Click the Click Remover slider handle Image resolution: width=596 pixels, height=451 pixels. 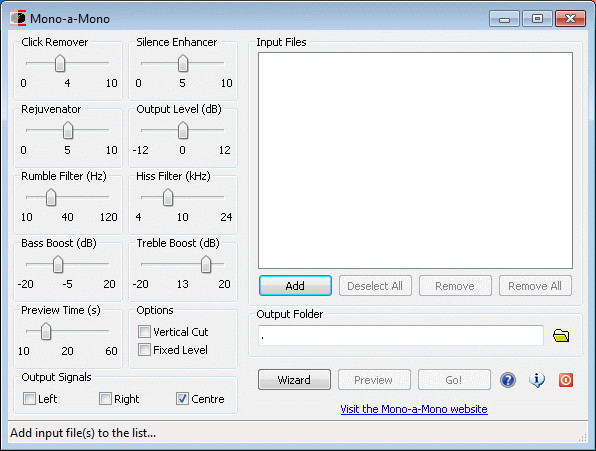point(60,63)
